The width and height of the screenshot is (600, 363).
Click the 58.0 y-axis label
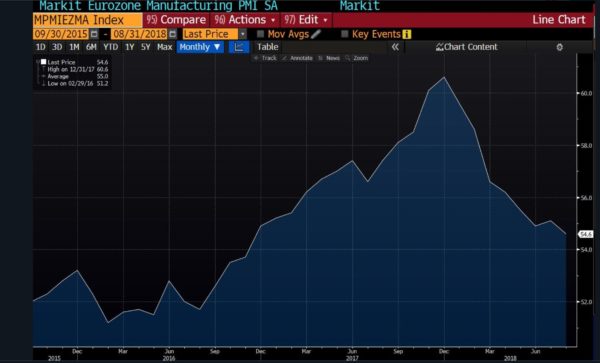[586, 146]
